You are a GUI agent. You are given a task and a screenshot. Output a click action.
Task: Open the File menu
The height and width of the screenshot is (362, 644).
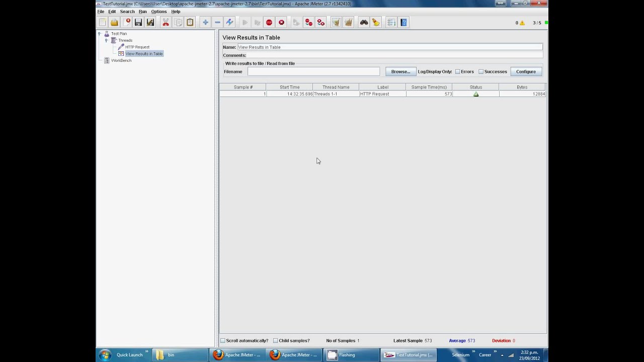click(101, 12)
